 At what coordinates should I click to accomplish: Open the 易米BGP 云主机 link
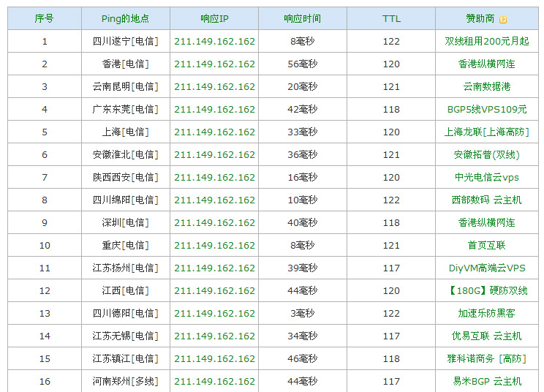pyautogui.click(x=486, y=382)
